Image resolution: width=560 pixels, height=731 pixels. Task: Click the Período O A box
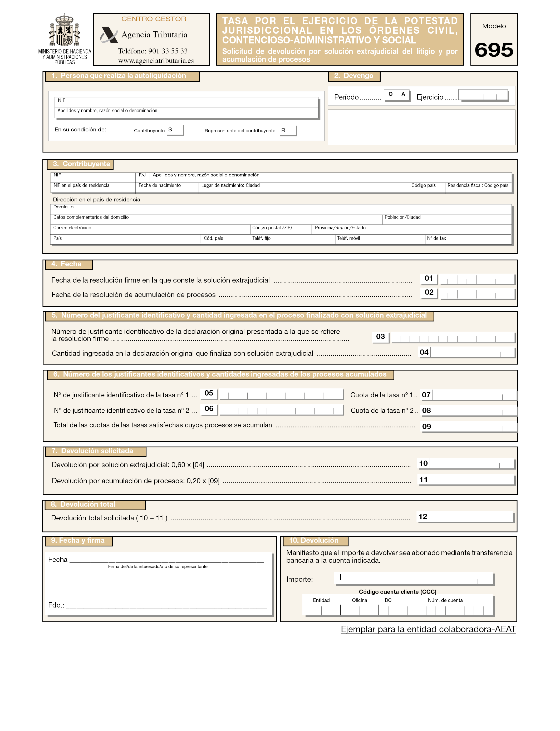(x=397, y=95)
